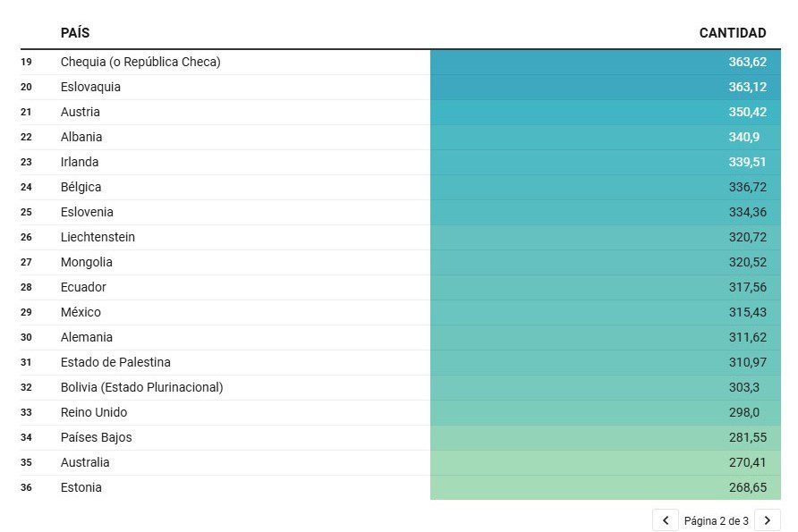This screenshot has height=532, width=798.
Task: Select the Eslovaquia country cell
Action: click(90, 87)
